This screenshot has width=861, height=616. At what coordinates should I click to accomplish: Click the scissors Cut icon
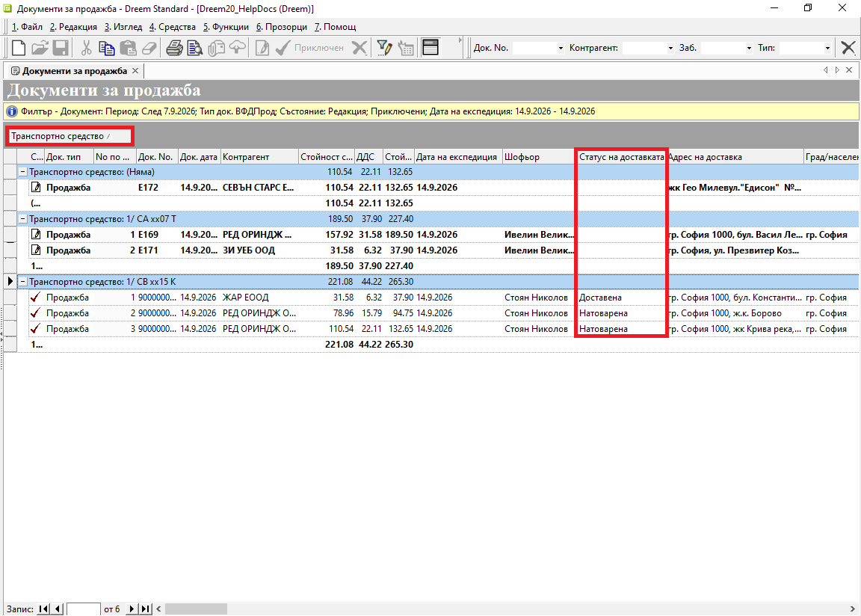click(x=86, y=48)
